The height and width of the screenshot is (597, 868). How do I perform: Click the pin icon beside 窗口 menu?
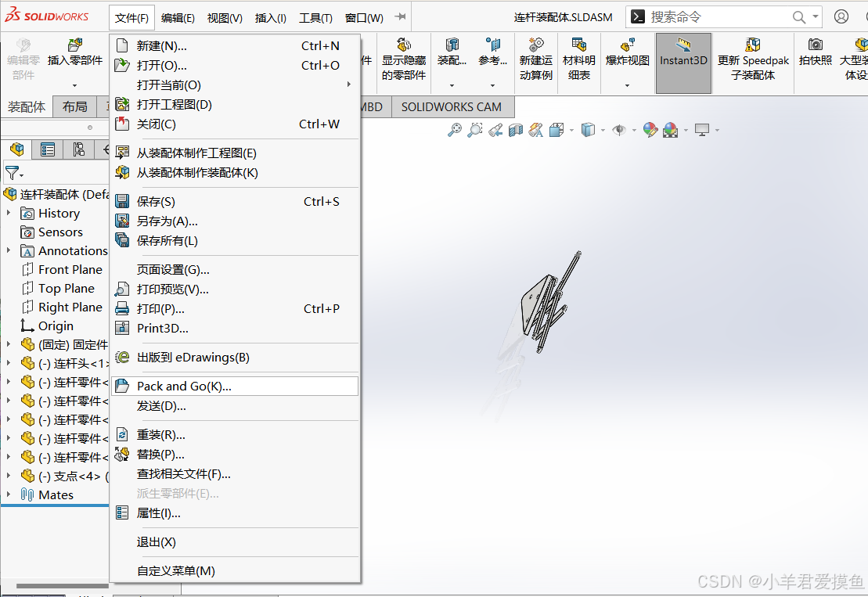(x=400, y=17)
